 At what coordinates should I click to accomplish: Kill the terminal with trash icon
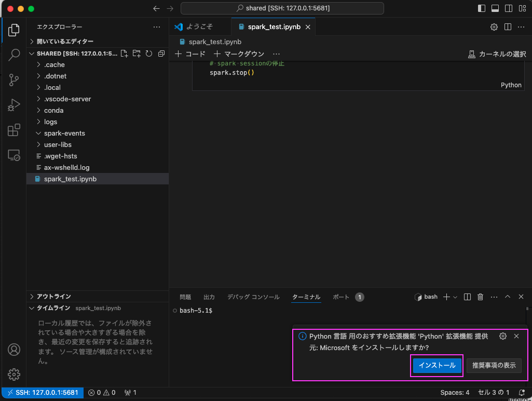[481, 297]
